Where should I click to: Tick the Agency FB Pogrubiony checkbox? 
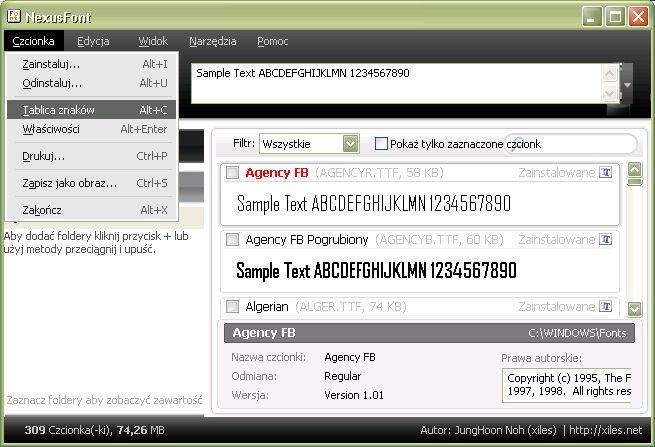click(232, 239)
